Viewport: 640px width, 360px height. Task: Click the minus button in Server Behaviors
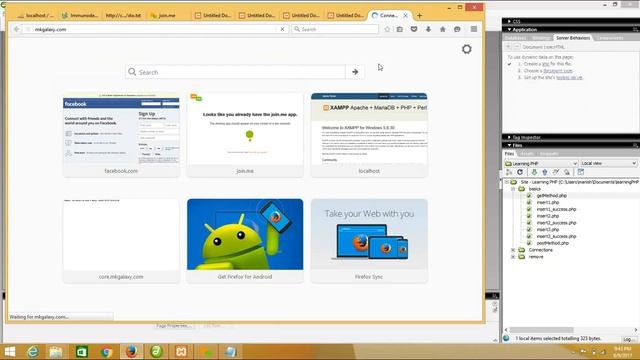point(516,47)
